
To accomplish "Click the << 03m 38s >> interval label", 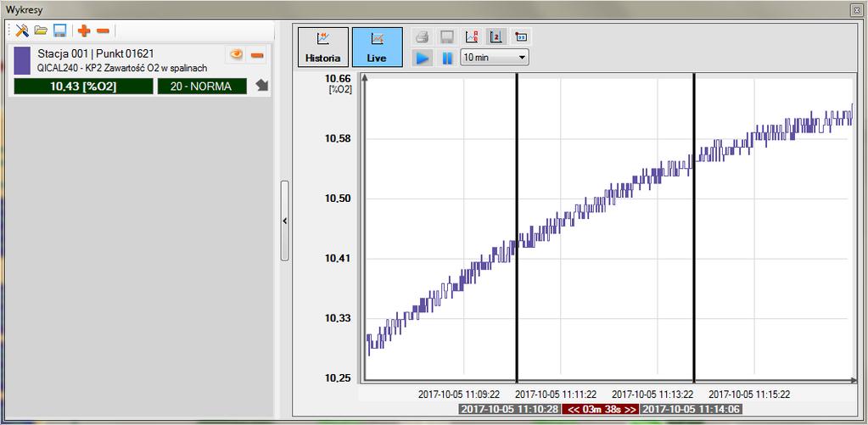I will pyautogui.click(x=601, y=410).
